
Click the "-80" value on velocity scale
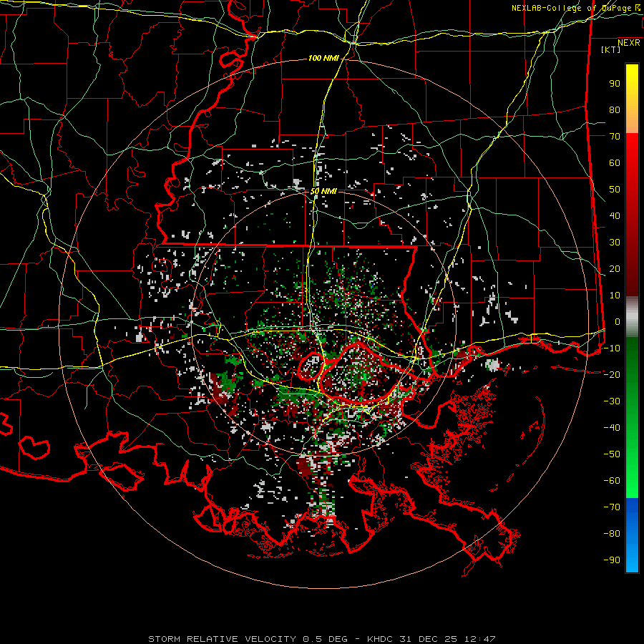612,534
